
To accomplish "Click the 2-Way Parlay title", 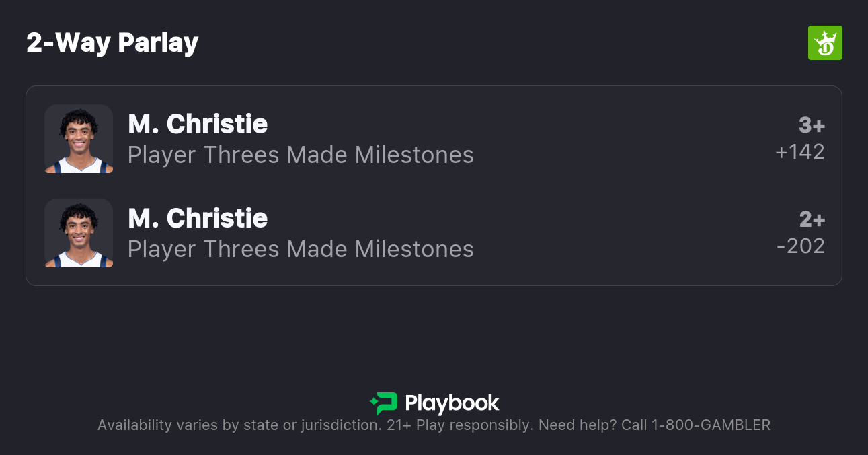I will tap(112, 43).
